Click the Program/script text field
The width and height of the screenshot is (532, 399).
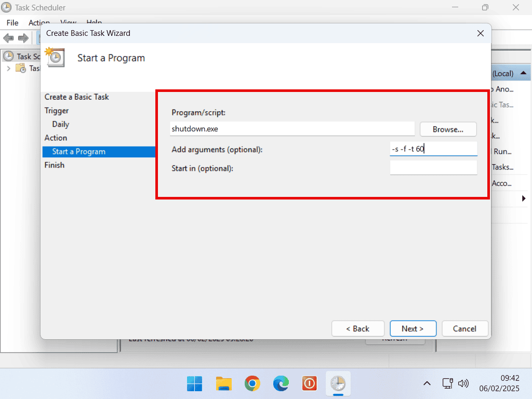pyautogui.click(x=292, y=129)
